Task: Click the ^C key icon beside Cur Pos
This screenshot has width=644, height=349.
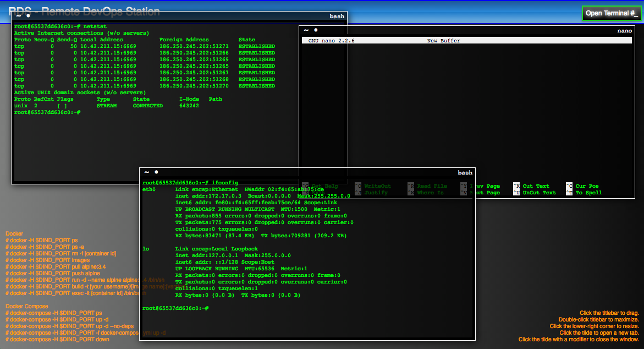Action: [x=569, y=186]
